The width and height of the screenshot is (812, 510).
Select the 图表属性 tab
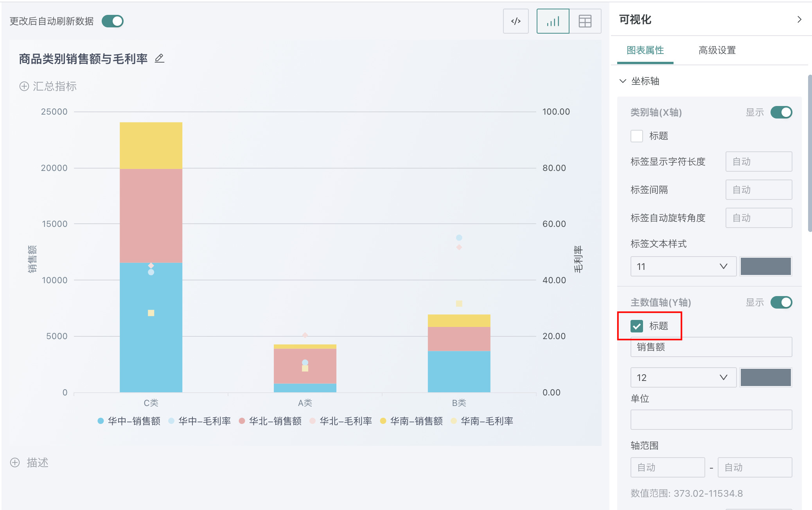645,50
